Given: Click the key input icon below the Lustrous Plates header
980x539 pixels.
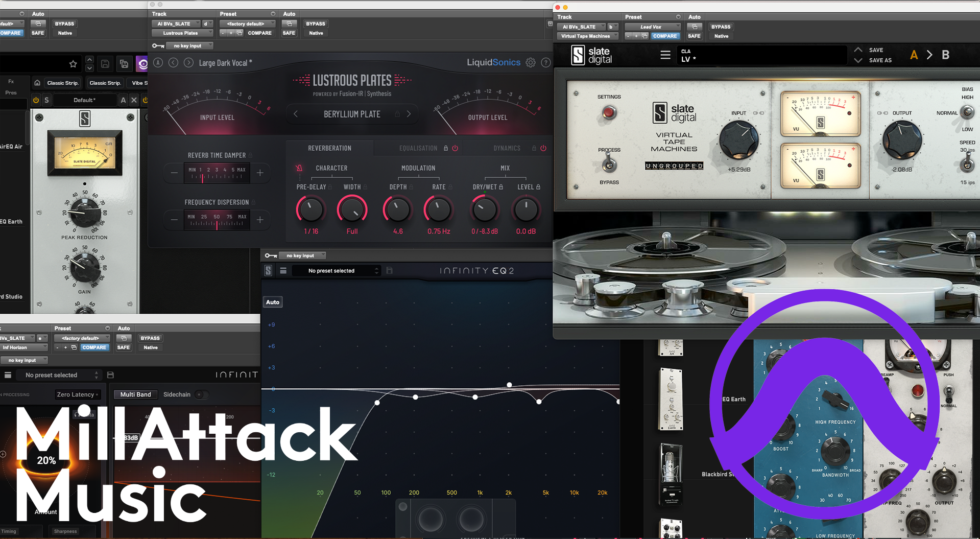Looking at the screenshot, I should pyautogui.click(x=158, y=45).
